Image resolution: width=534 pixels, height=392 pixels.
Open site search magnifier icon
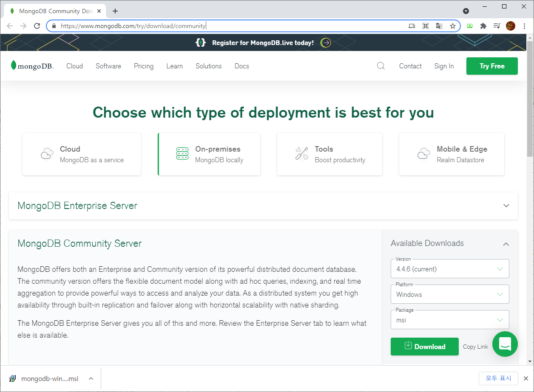(381, 66)
